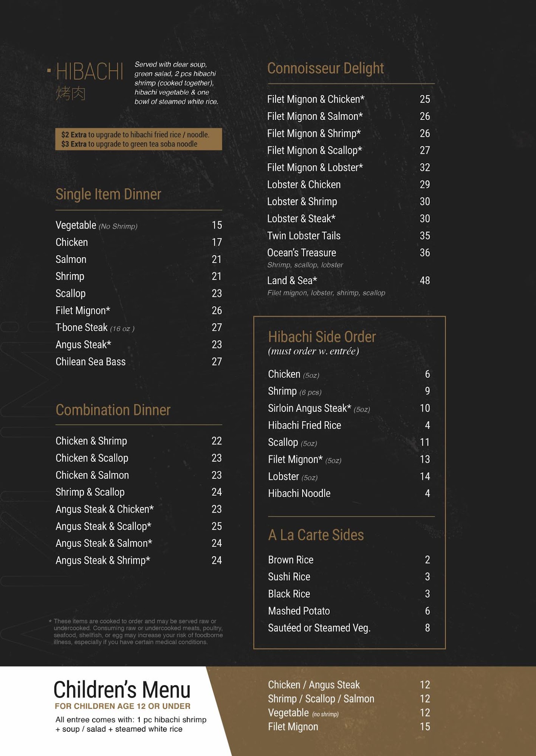The image size is (536, 756).
Task: Choose the Mashed Potato side
Action: [299, 611]
